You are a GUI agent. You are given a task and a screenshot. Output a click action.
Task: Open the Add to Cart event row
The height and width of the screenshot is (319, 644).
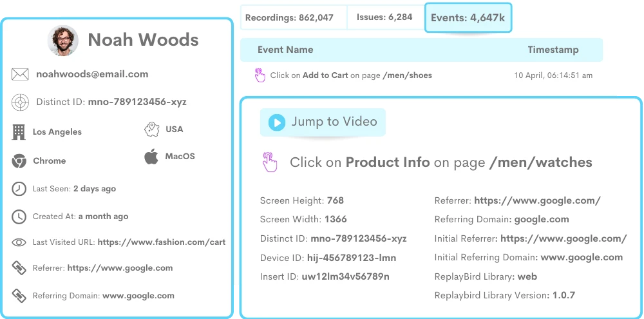(x=421, y=75)
